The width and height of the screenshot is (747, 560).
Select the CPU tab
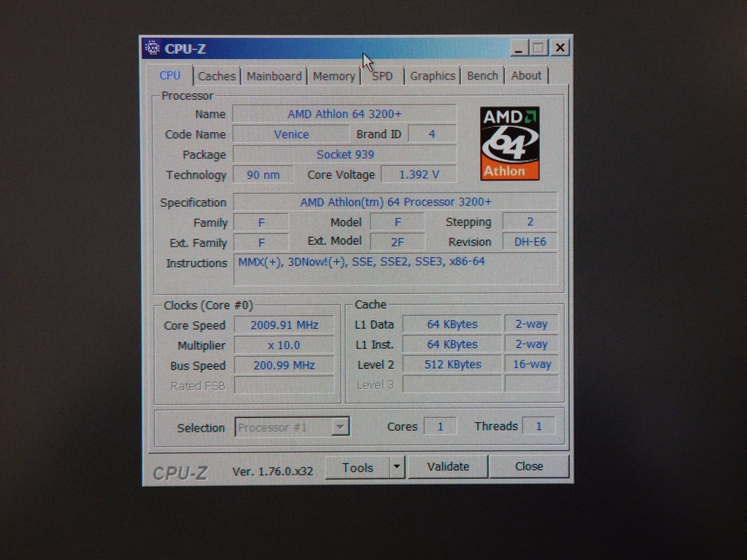169,76
